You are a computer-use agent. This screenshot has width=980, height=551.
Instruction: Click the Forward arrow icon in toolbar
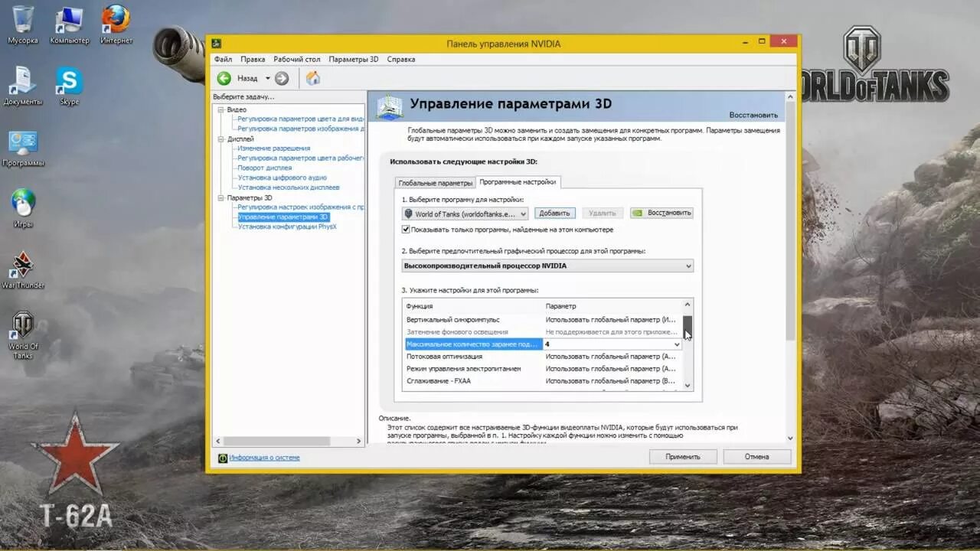click(x=282, y=78)
